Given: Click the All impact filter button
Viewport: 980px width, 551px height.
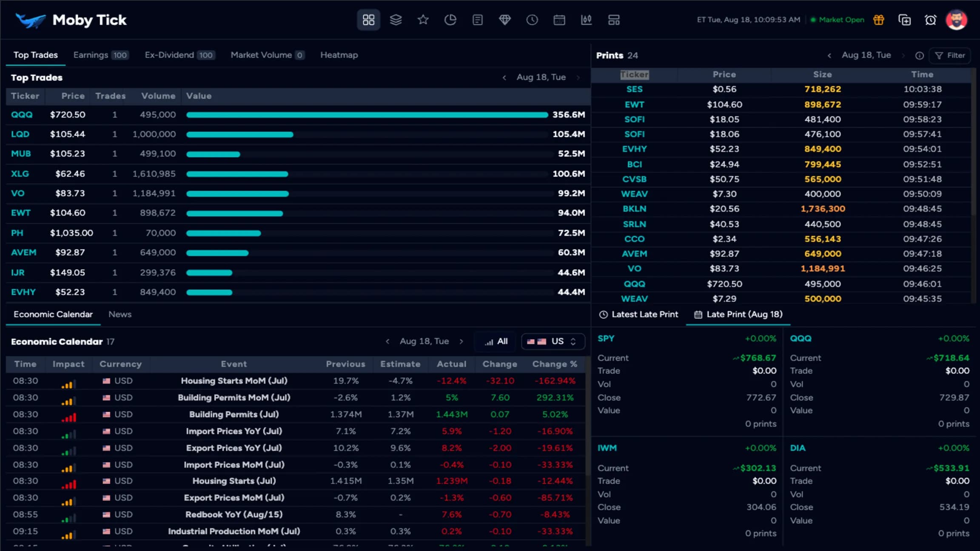Looking at the screenshot, I should pyautogui.click(x=496, y=341).
